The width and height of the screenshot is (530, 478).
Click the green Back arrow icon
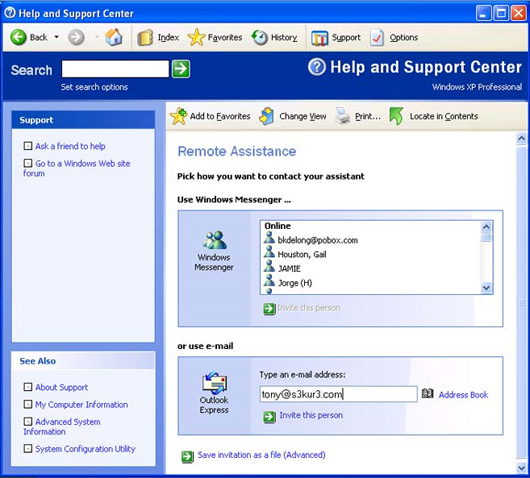coord(18,37)
